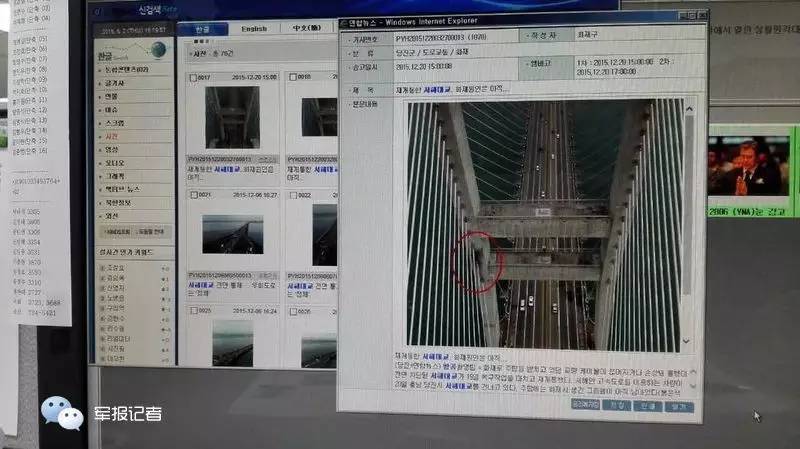
Task: Open the 서해대교 caption link under photo 0017
Action: point(228,169)
